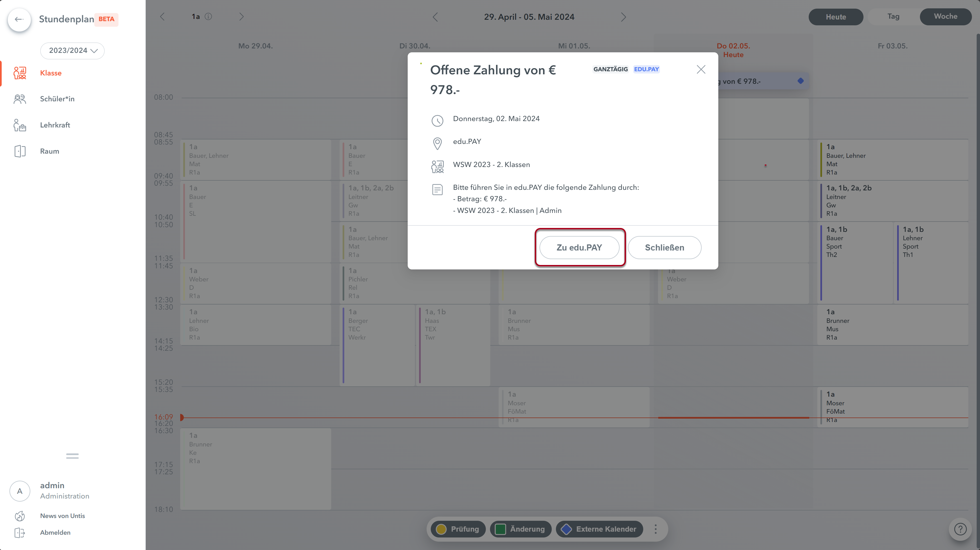Open the help question mark button
The width and height of the screenshot is (980, 550).
pyautogui.click(x=960, y=529)
